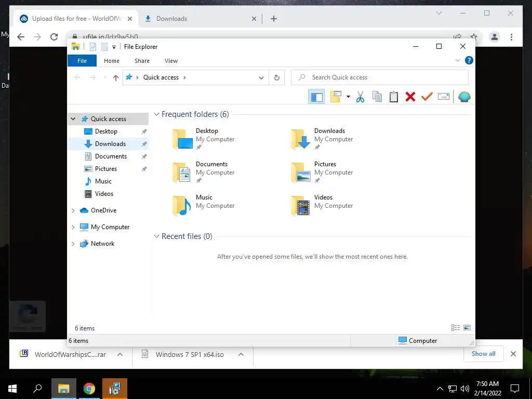Click the Refresh button in address bar
The image size is (532, 399).
coord(277,78)
